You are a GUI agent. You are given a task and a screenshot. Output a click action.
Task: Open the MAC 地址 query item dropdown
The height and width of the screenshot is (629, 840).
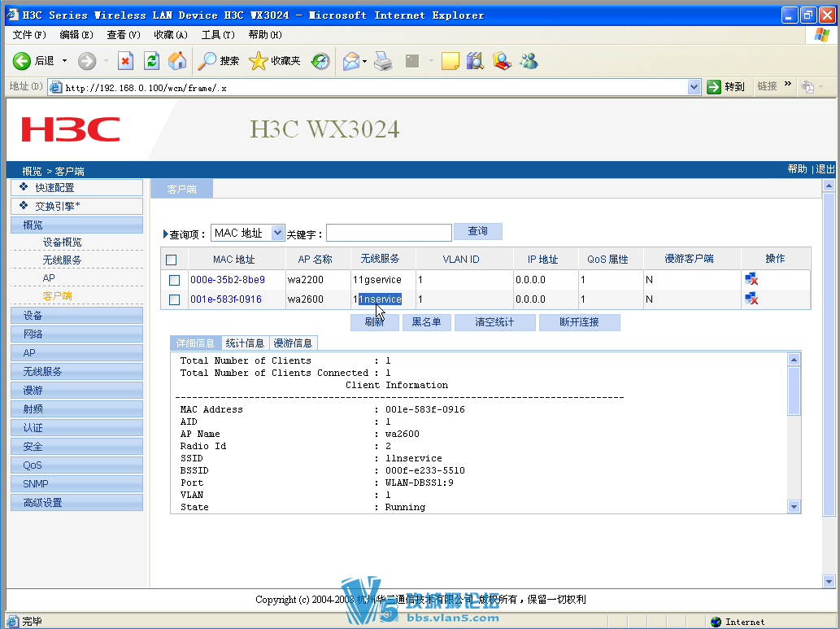277,233
